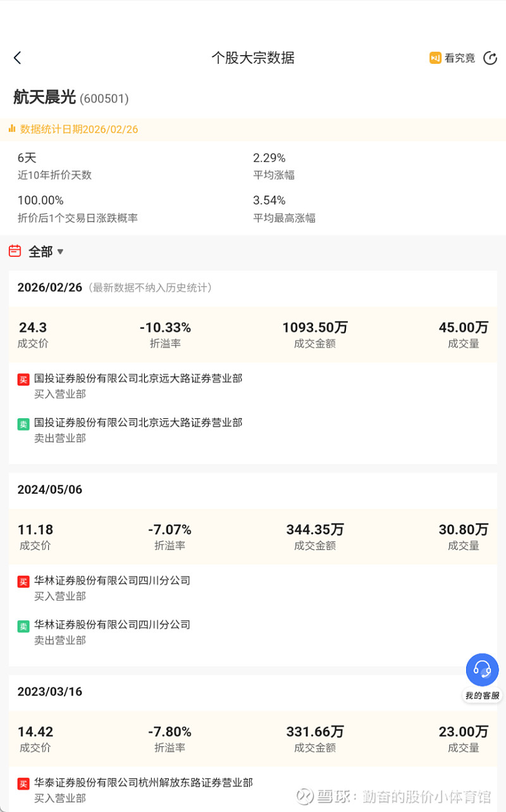Select the 航天晨光 stock name
The width and height of the screenshot is (506, 812).
45,97
